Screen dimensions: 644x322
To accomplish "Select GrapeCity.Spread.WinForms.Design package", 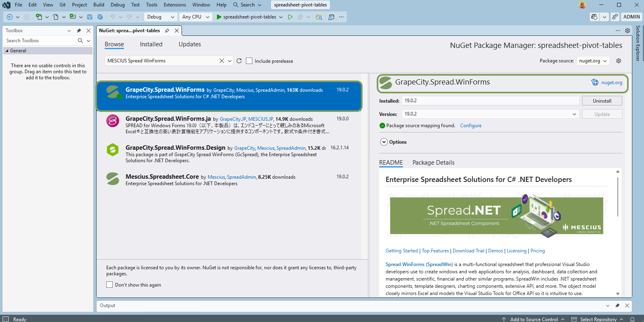I will click(229, 154).
